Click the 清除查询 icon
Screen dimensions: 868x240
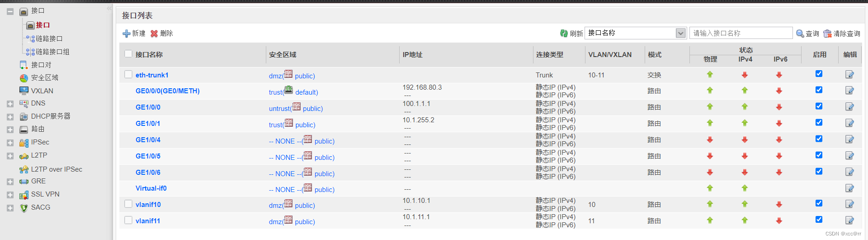click(x=827, y=34)
